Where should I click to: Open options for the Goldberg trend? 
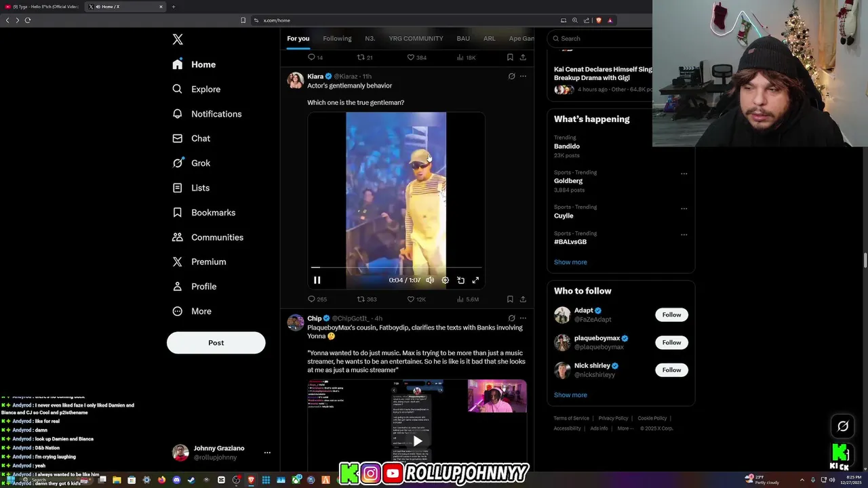(x=684, y=174)
